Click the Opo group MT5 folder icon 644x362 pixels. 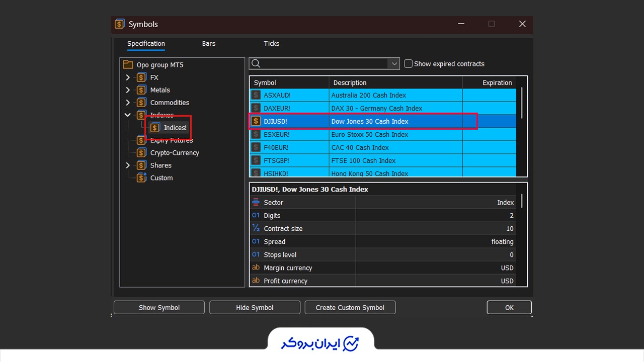(128, 65)
